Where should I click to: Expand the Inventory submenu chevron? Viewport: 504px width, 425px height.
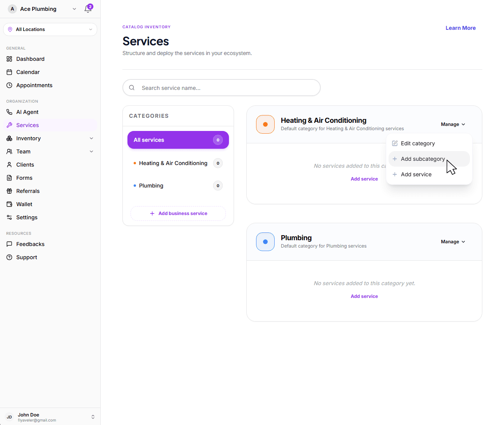pos(91,138)
